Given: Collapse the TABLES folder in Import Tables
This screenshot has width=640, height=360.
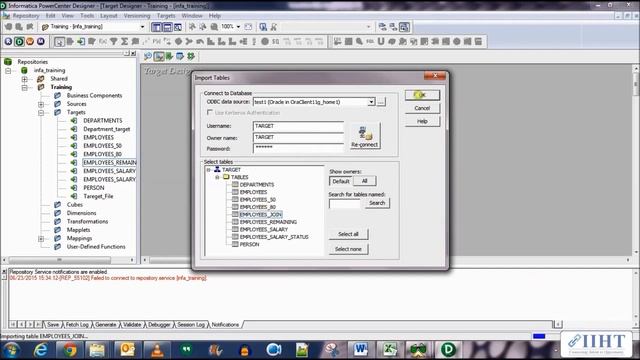Looking at the screenshot, I should click(x=217, y=177).
